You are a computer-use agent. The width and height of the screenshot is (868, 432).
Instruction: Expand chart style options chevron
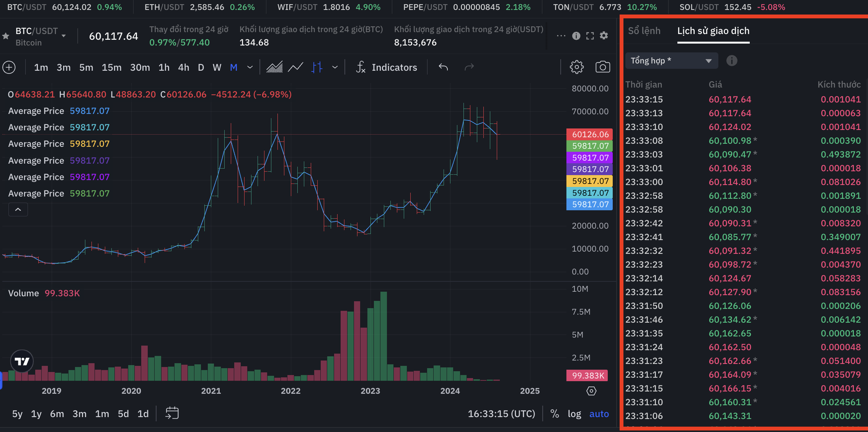click(335, 68)
